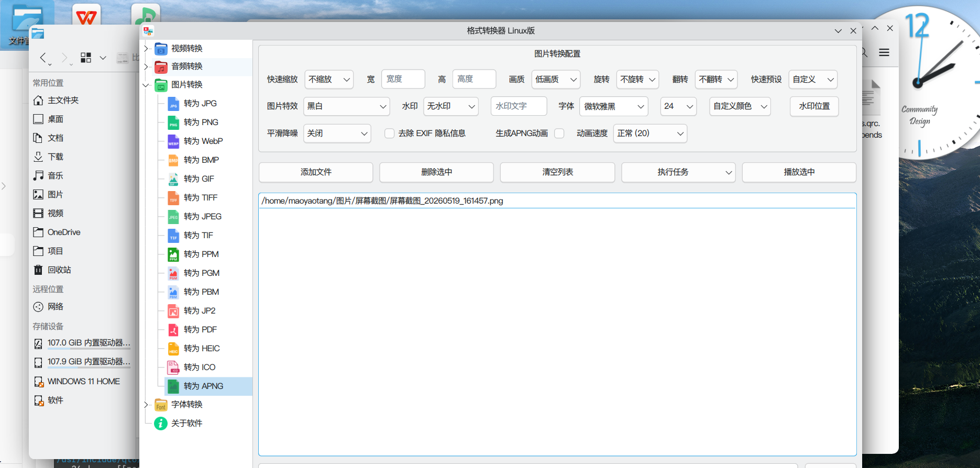Expand the 字体转换 tree node
This screenshot has height=468, width=980.
[146, 405]
